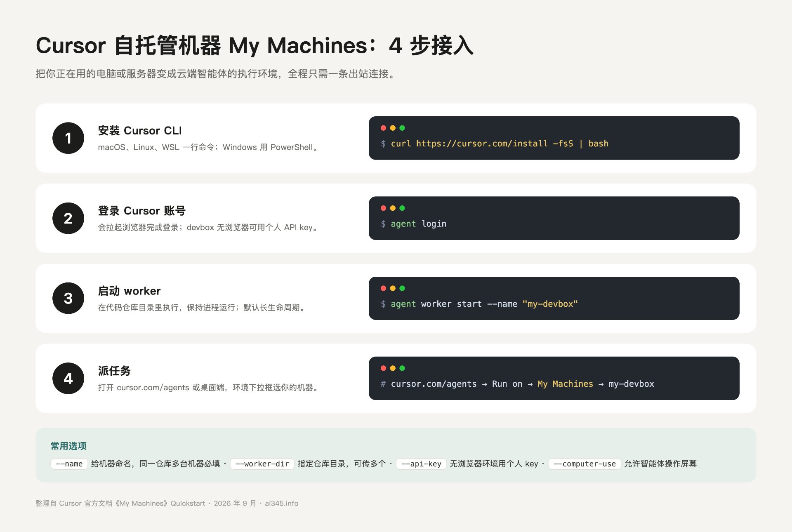Click the '常用选项' section title
The image size is (792, 532).
pyautogui.click(x=68, y=446)
